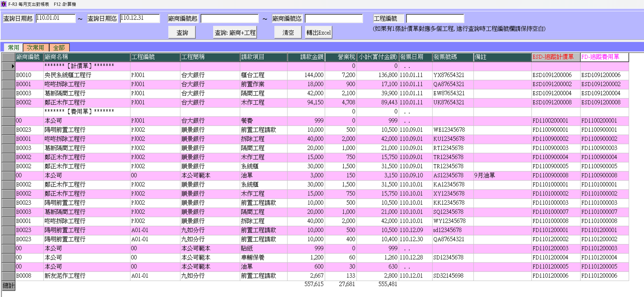This screenshot has width=644, height=297.
Task: Click the 工程編號 column header
Action: [155, 57]
